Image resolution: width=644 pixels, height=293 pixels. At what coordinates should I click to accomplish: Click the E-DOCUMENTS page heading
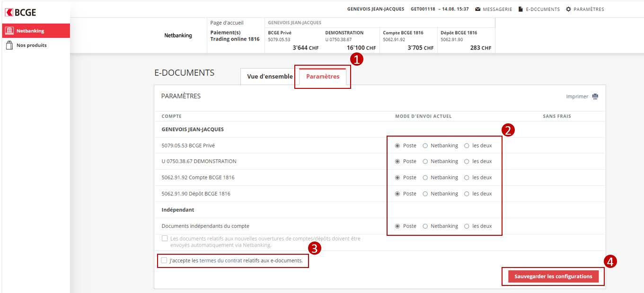click(x=185, y=73)
